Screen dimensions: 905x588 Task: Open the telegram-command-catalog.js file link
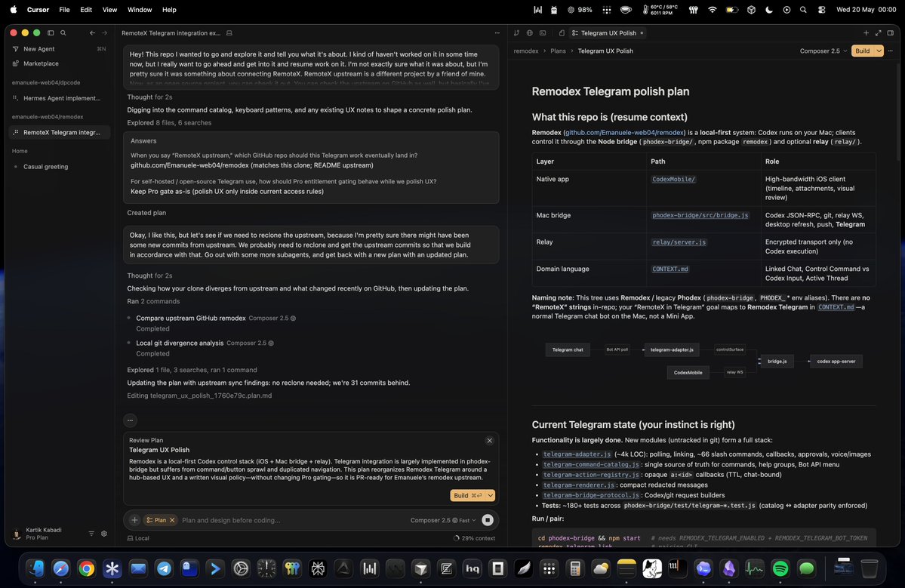(x=591, y=464)
